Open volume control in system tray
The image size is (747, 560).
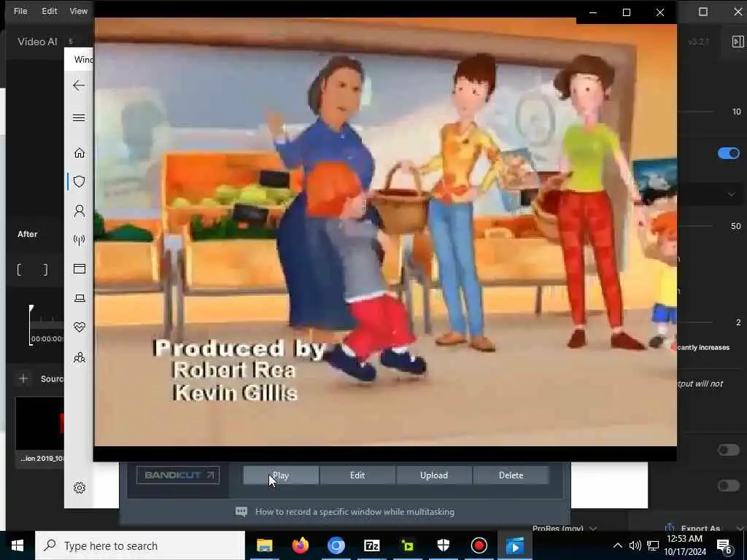pos(635,545)
